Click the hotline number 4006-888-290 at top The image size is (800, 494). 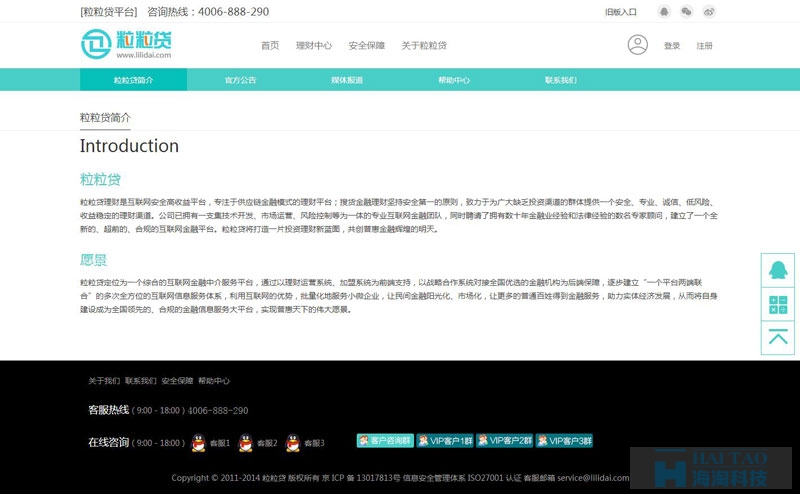tap(233, 12)
